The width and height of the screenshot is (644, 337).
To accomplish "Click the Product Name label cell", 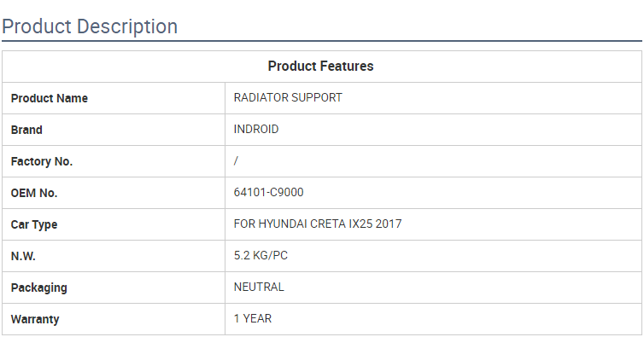I will click(x=114, y=98).
